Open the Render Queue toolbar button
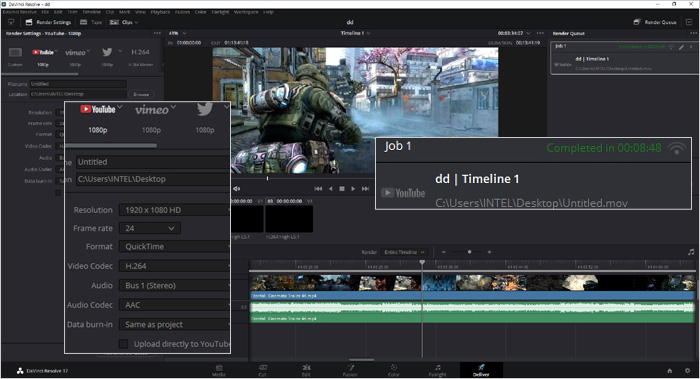This screenshot has height=379, width=700. click(x=655, y=22)
